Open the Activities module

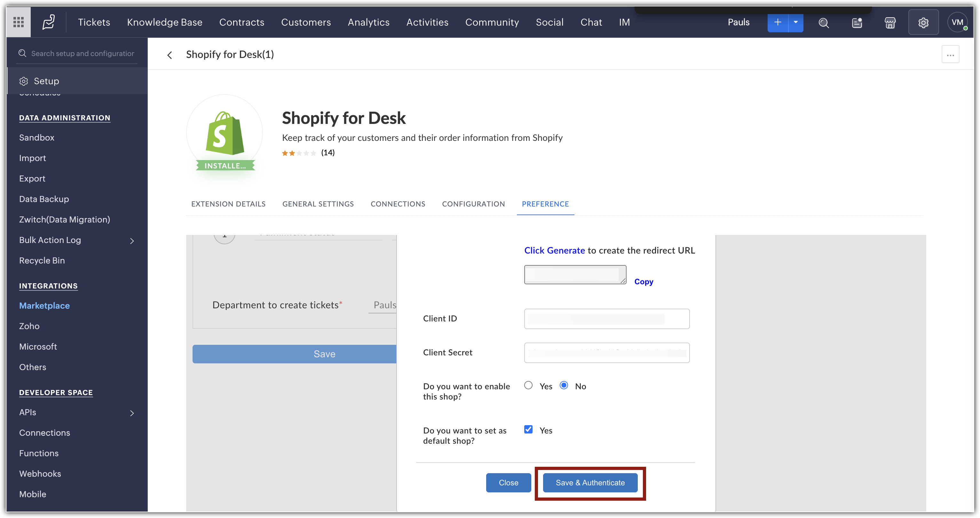click(x=427, y=22)
